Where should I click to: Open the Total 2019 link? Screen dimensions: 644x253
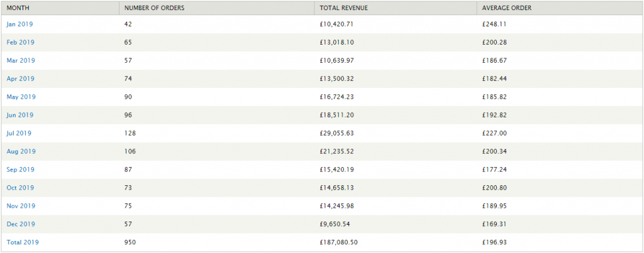coord(23,242)
